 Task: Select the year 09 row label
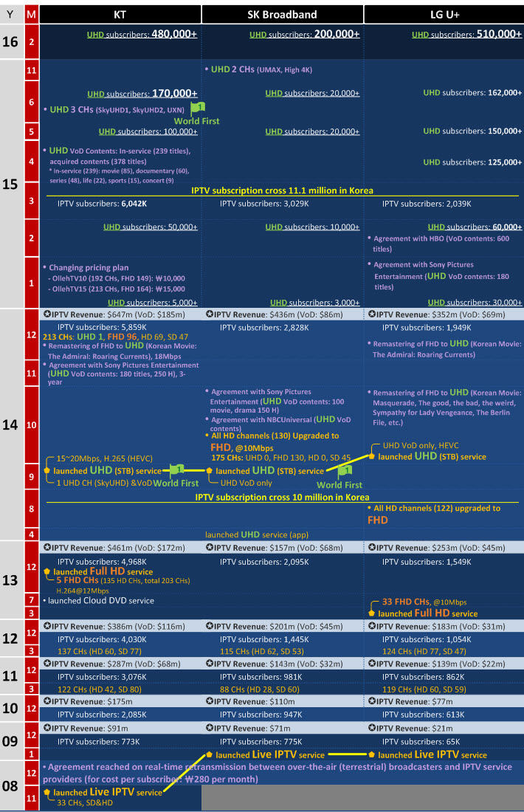click(10, 741)
